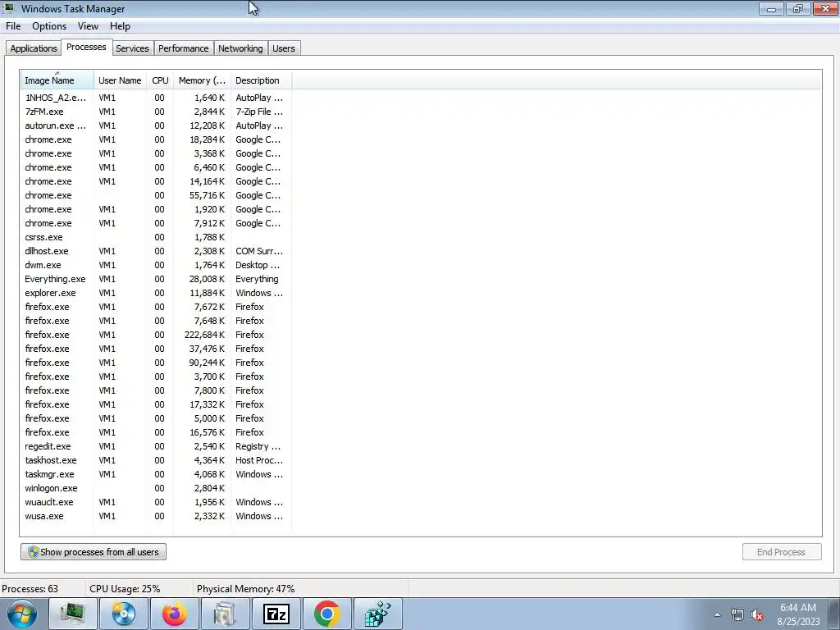
Task: Click Physical Memory: 47% status entry
Action: click(x=246, y=589)
